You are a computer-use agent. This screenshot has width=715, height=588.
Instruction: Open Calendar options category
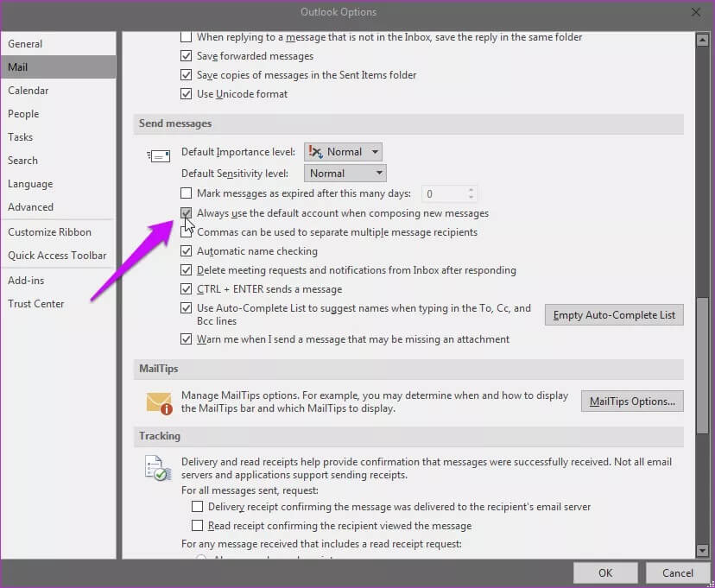[x=59, y=91]
